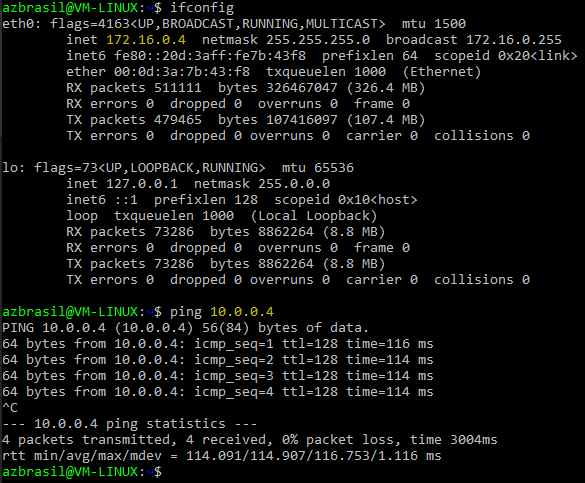Click the ^C interrupt marker
Image resolution: width=585 pixels, height=483 pixels.
tap(10, 408)
